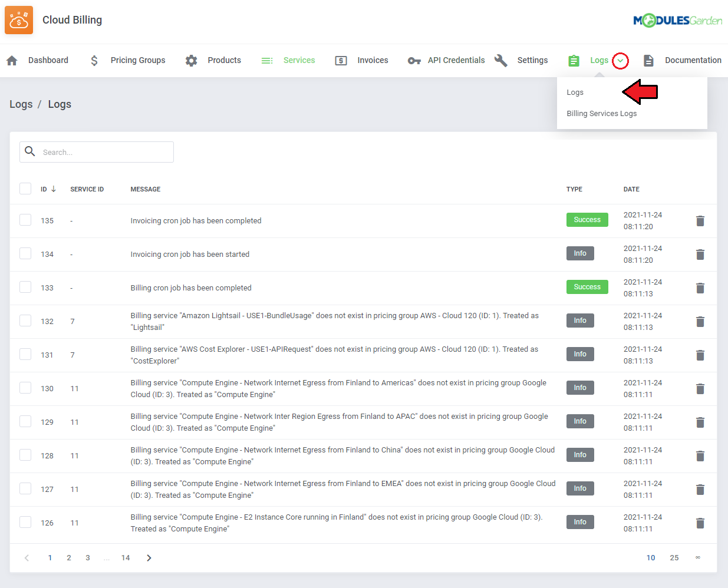Image resolution: width=728 pixels, height=588 pixels.
Task: Check the checkbox for log 128
Action: click(x=25, y=455)
